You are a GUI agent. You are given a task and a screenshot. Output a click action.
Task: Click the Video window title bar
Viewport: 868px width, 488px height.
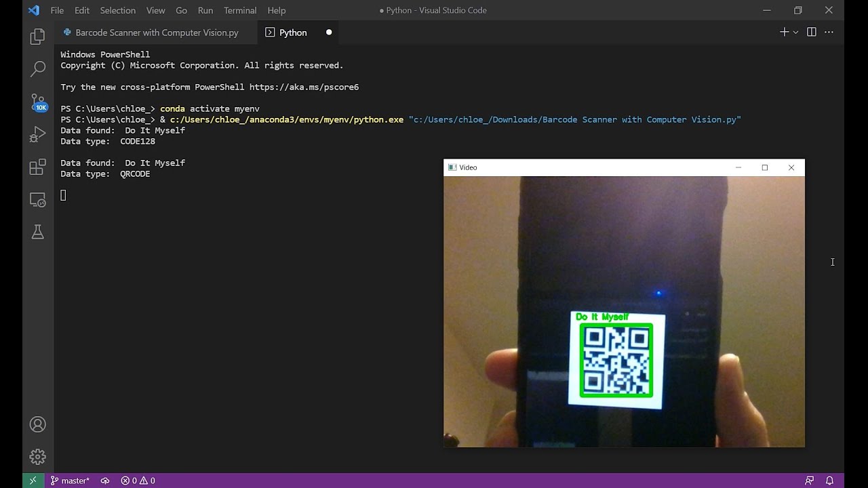624,167
